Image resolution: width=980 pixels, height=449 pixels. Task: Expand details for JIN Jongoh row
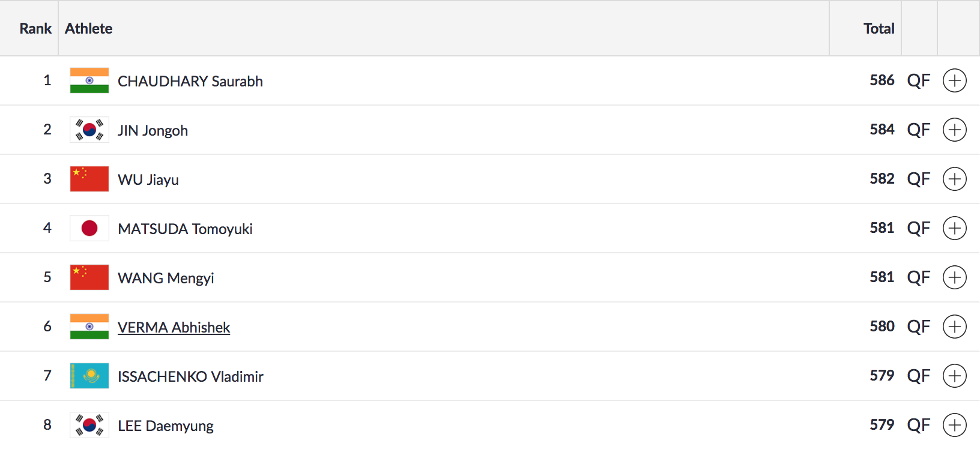pos(954,130)
